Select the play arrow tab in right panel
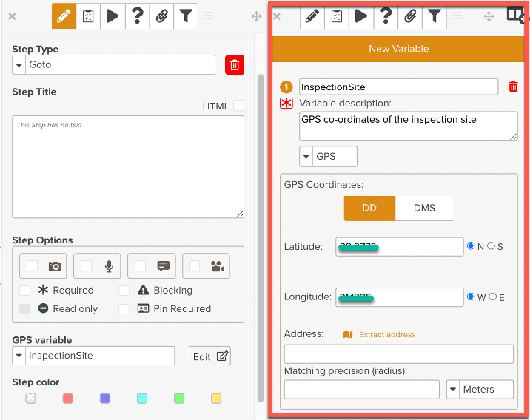This screenshot has height=420, width=530. tap(361, 16)
